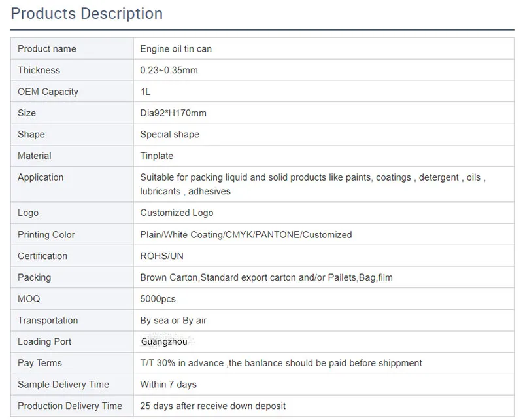The width and height of the screenshot is (523, 420).
Task: Select the 'Within 7 days' value
Action: (168, 385)
